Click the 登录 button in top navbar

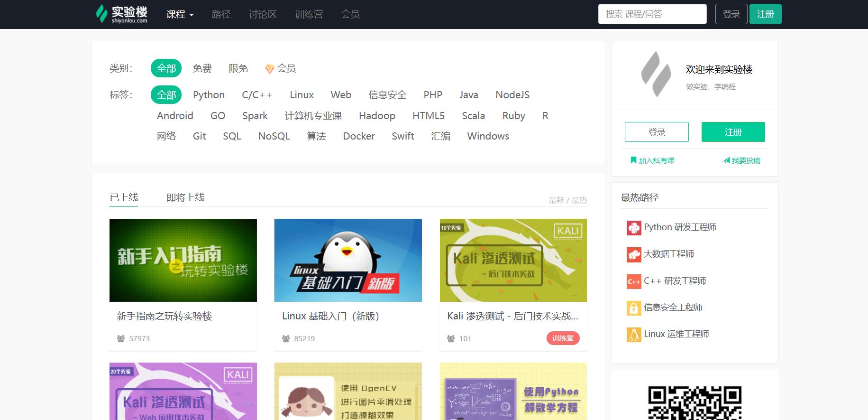731,14
